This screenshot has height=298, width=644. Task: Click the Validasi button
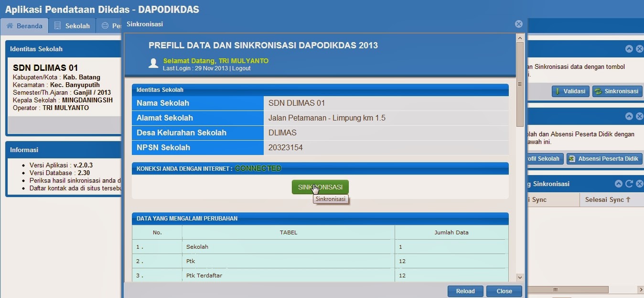tap(570, 91)
